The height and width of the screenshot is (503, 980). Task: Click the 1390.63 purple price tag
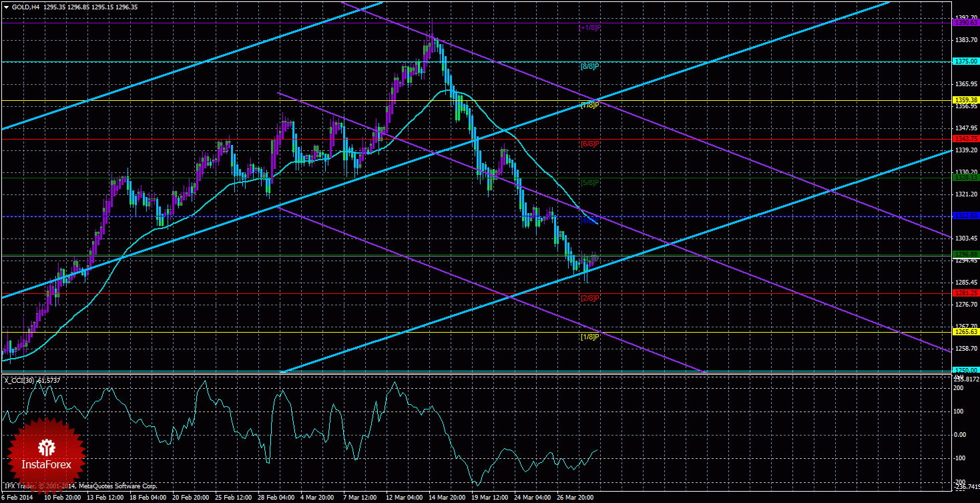[x=966, y=23]
